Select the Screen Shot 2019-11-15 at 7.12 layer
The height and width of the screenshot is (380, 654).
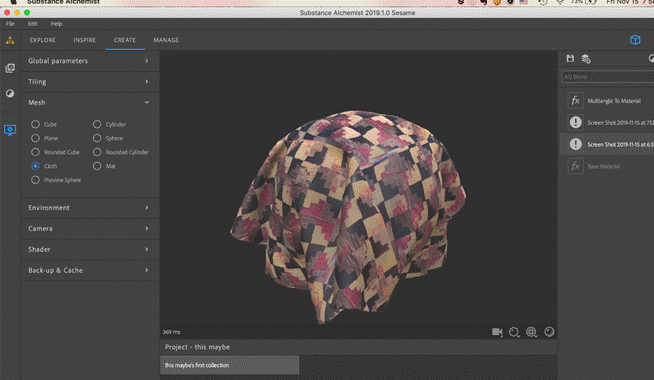[607, 122]
